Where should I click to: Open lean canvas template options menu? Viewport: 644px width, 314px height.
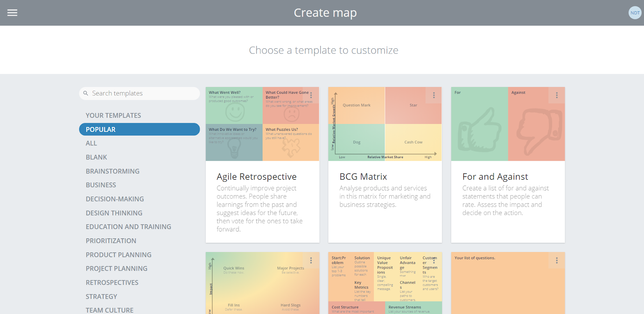click(433, 260)
